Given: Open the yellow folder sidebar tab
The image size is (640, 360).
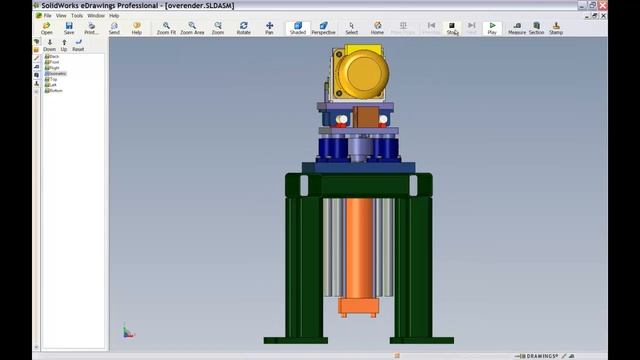Looking at the screenshot, I should click(37, 50).
